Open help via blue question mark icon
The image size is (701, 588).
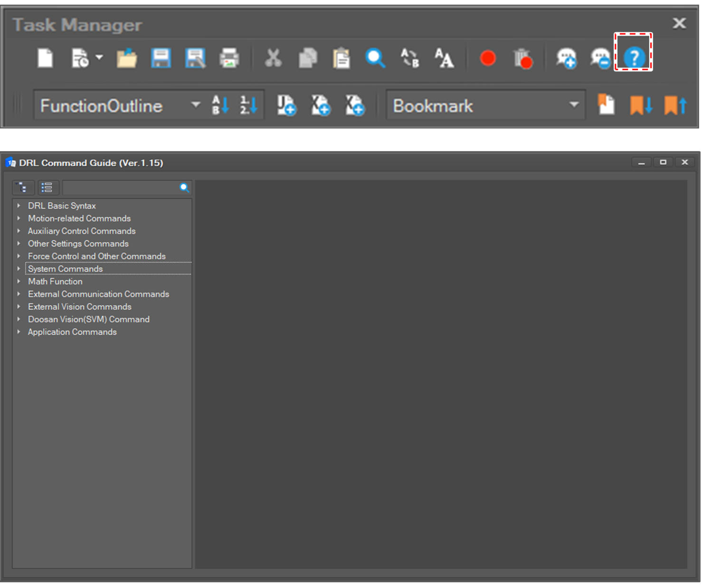(634, 58)
